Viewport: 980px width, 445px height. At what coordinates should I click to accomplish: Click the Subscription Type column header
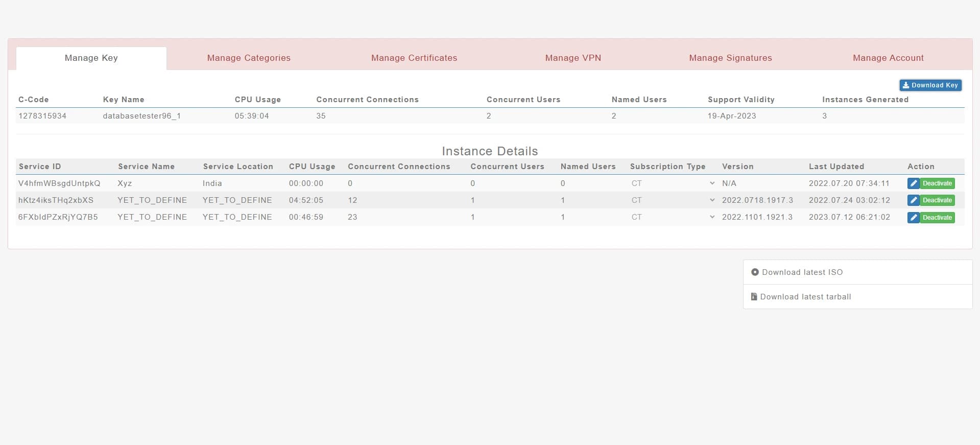click(667, 167)
